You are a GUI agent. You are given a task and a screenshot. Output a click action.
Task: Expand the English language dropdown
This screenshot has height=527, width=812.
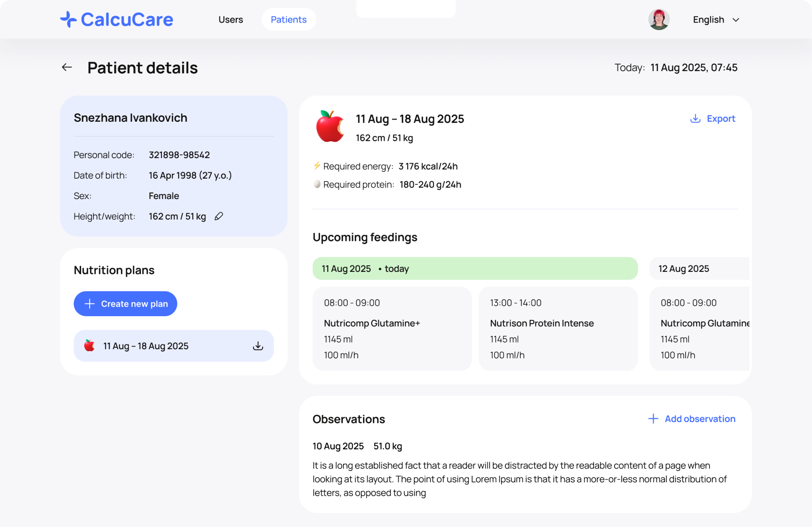click(x=708, y=20)
